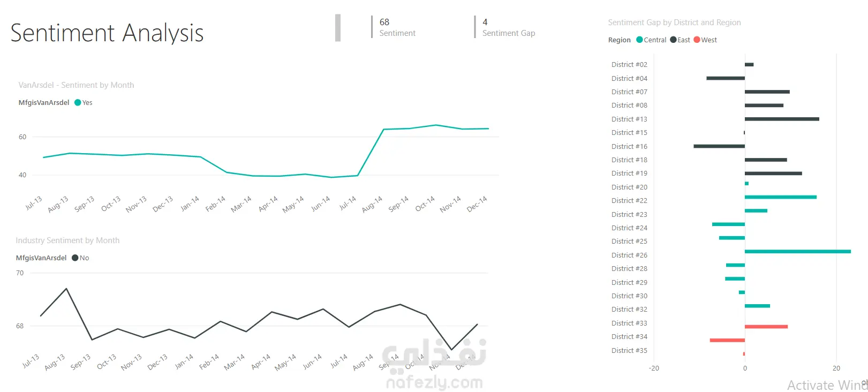Click the gray vertical bar beside the Sentiment card
Screen dimensions: 868x392
338,28
